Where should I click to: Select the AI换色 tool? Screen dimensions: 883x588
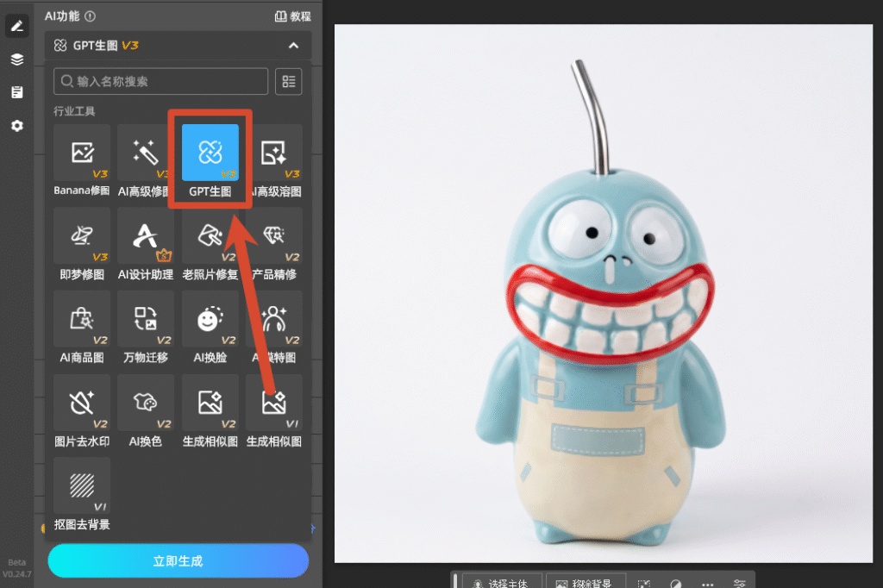point(146,411)
